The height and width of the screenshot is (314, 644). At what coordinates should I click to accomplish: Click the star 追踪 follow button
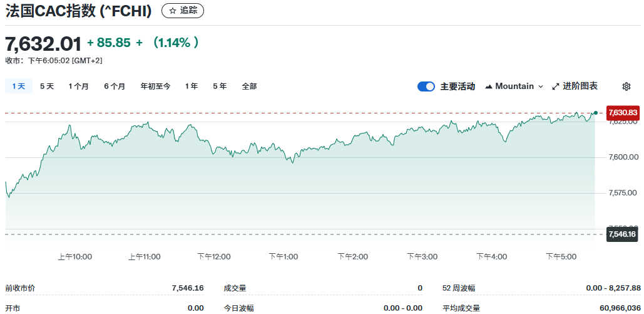tap(183, 11)
